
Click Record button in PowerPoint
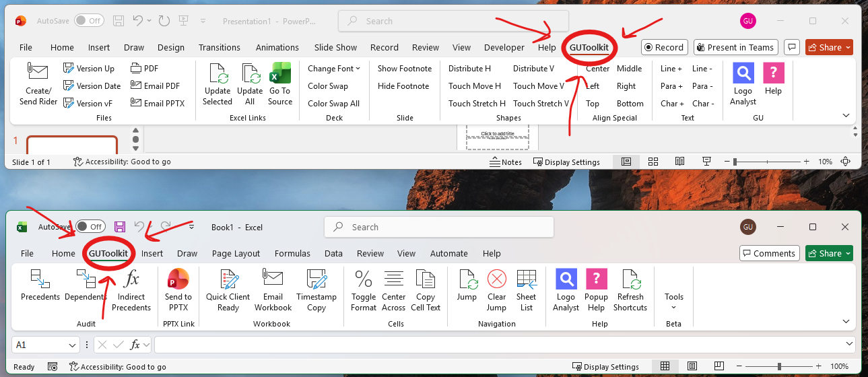pos(664,47)
